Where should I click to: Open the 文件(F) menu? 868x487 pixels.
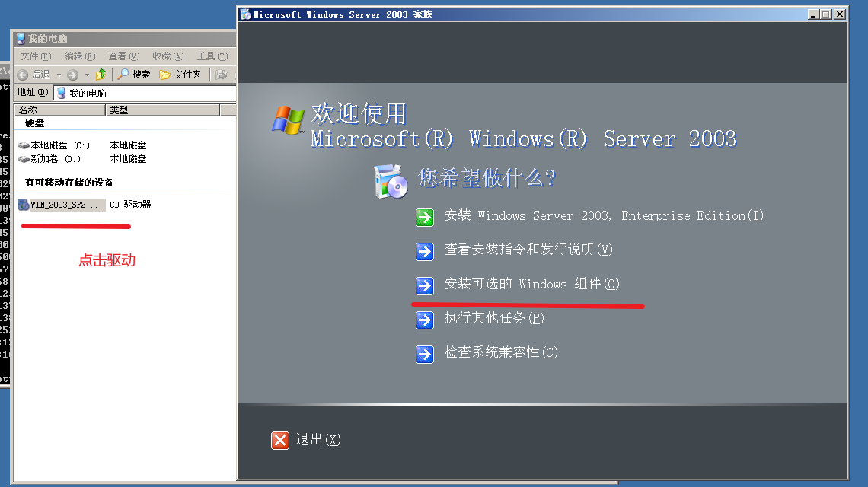click(36, 56)
